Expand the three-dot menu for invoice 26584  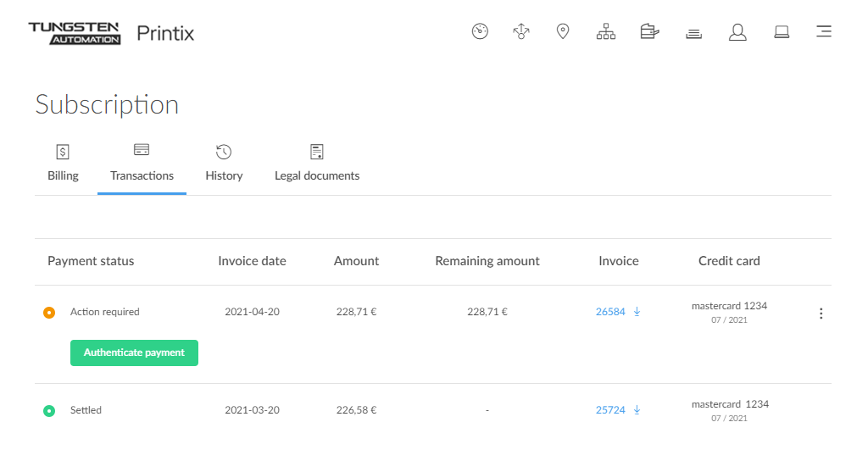[821, 314]
